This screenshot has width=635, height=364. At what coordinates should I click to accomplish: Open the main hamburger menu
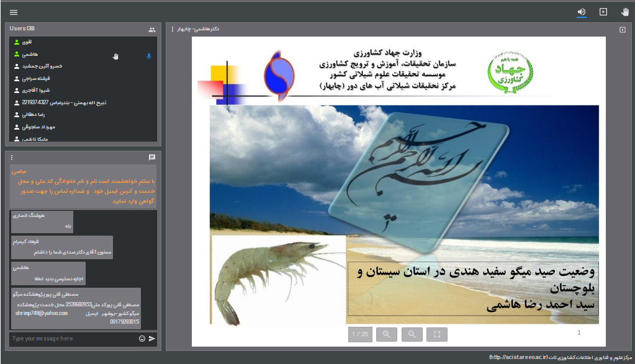14,12
